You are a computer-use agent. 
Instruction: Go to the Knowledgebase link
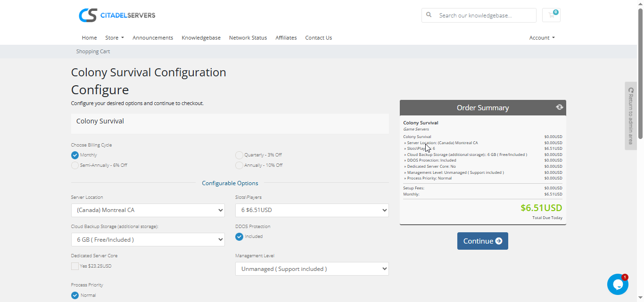pos(201,38)
